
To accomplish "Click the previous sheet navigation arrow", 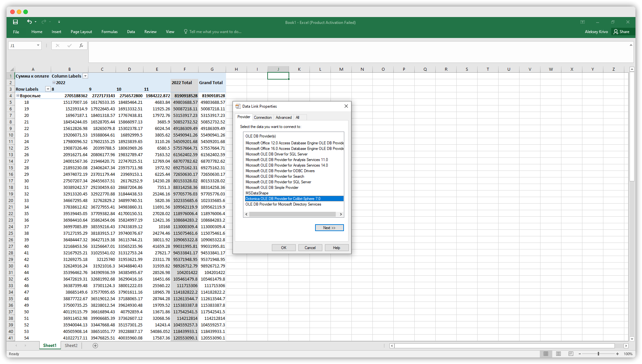I will tap(16, 346).
